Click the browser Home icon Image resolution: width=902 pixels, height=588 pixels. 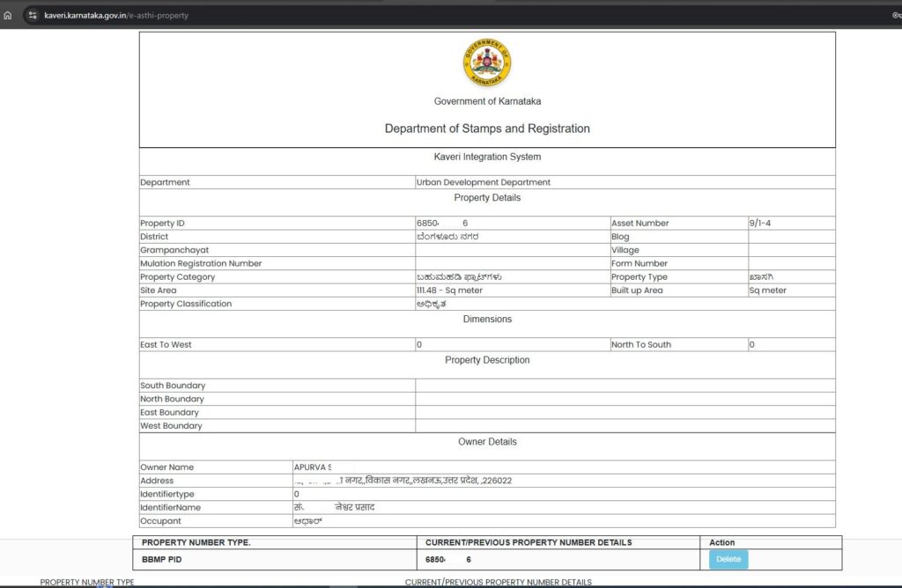[8, 15]
